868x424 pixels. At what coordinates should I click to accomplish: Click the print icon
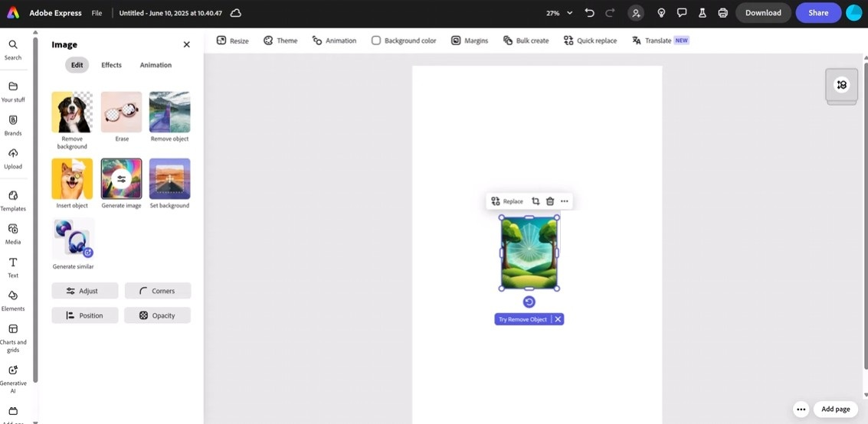tap(722, 13)
